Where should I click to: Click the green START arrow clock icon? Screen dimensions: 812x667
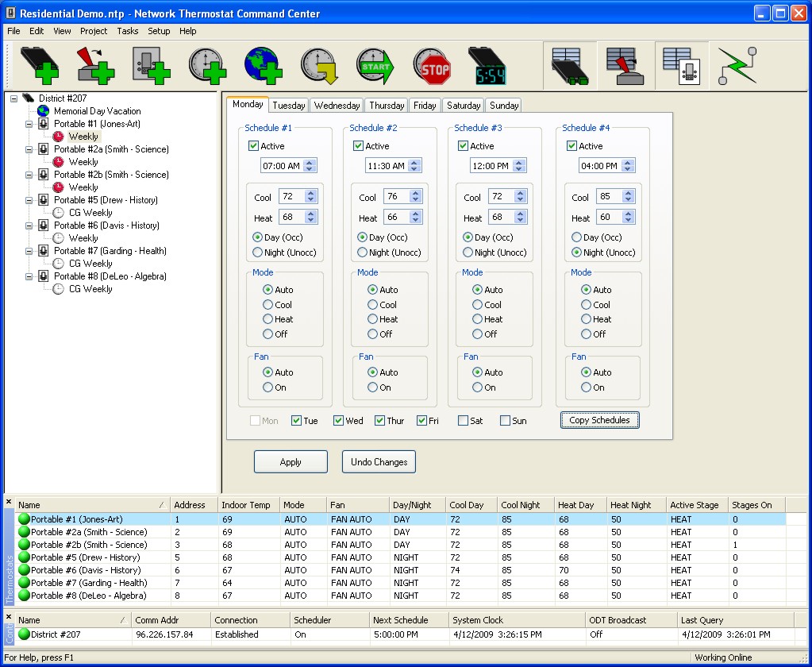click(375, 67)
